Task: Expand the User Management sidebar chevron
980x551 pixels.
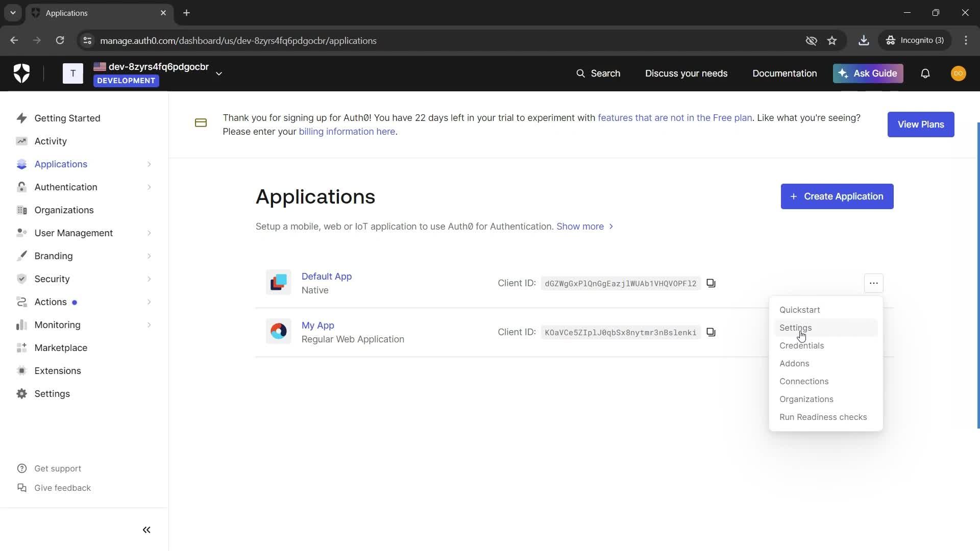Action: [149, 233]
